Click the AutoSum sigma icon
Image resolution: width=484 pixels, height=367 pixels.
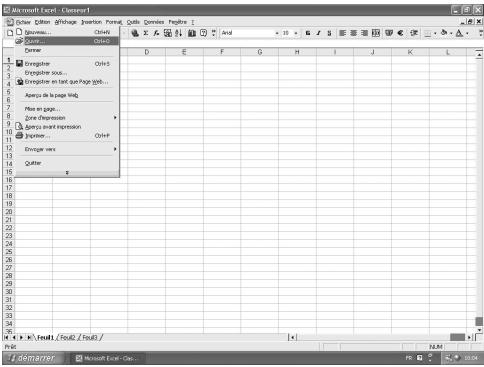(146, 33)
